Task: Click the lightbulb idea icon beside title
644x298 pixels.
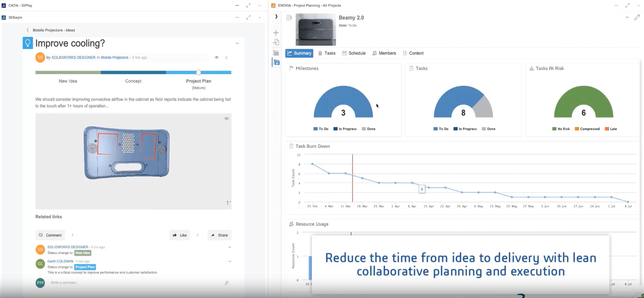Action: 28,43
